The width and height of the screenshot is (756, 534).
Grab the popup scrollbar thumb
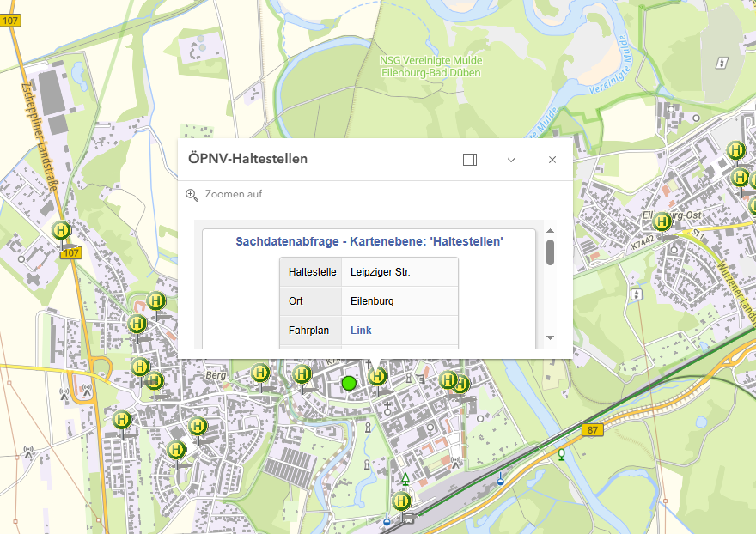(x=551, y=252)
